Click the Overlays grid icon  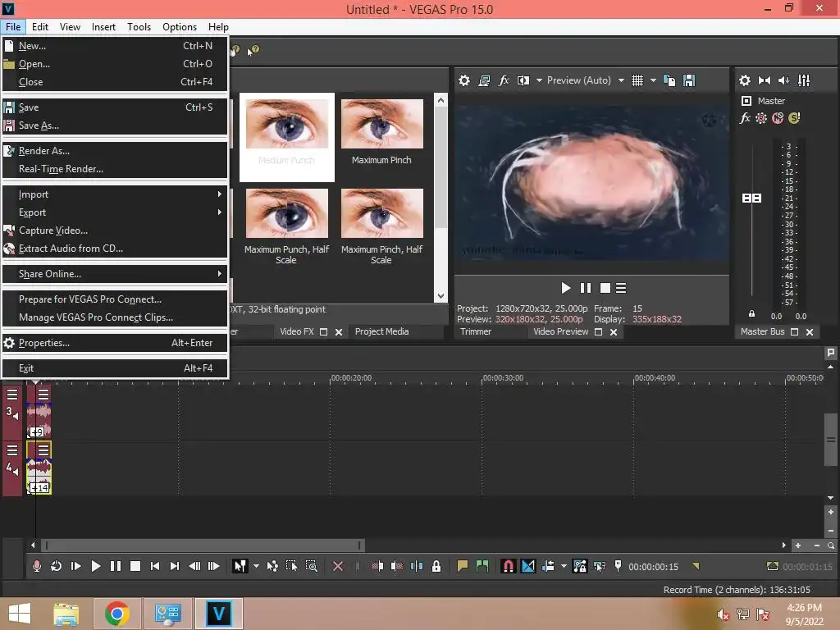[637, 80]
